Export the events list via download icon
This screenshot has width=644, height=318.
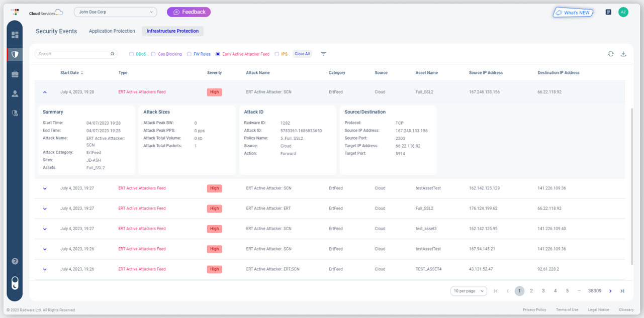coord(623,54)
